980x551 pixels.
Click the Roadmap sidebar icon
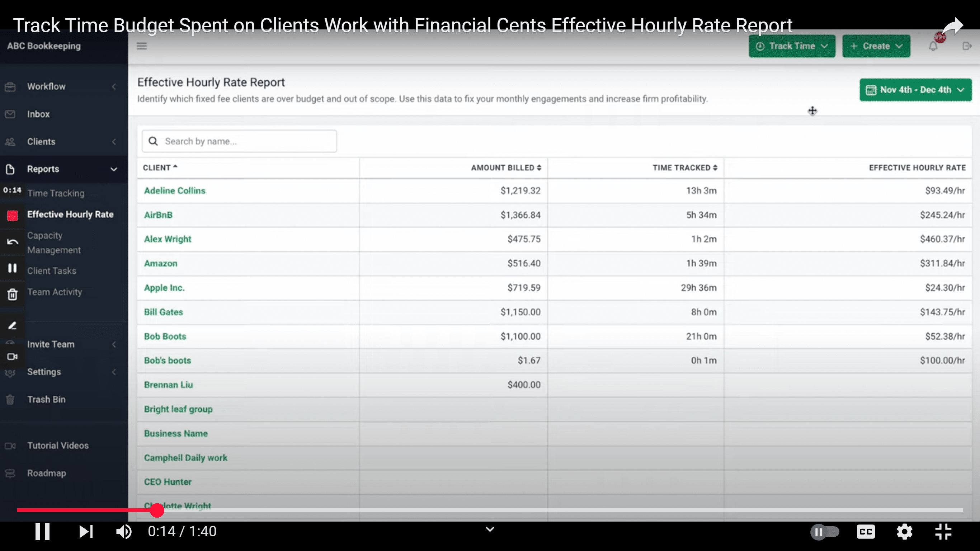click(x=10, y=473)
